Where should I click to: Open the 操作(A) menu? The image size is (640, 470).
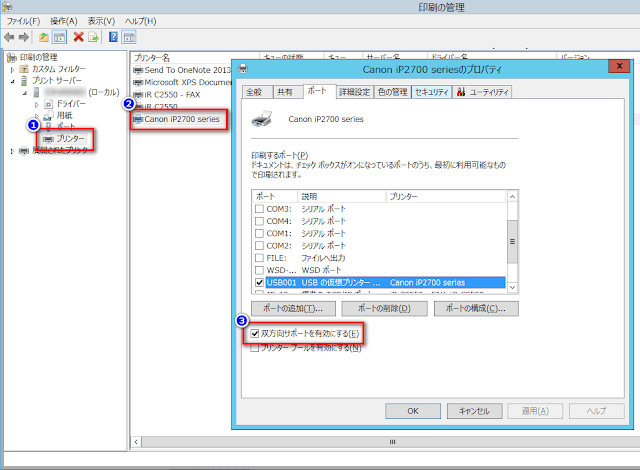pos(64,21)
